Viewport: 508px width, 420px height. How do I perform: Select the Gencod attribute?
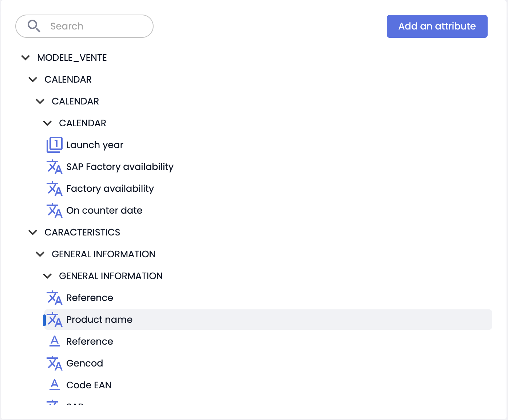tap(84, 363)
